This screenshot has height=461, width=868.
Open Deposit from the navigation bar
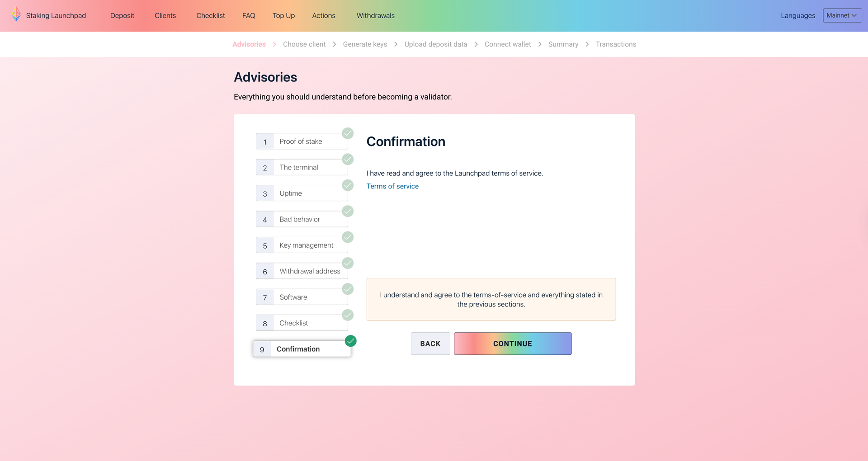122,15
